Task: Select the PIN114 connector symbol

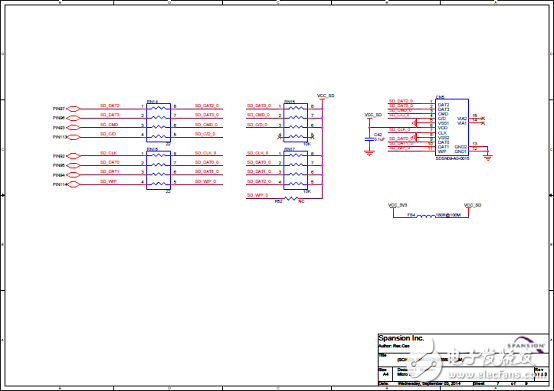Action: click(x=73, y=184)
